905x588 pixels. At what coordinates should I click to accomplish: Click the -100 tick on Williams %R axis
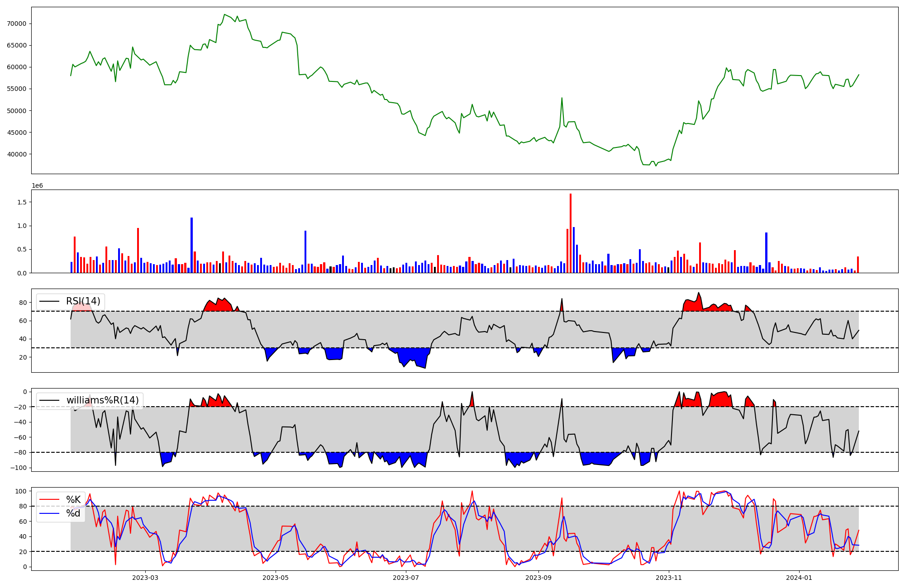pyautogui.click(x=19, y=468)
